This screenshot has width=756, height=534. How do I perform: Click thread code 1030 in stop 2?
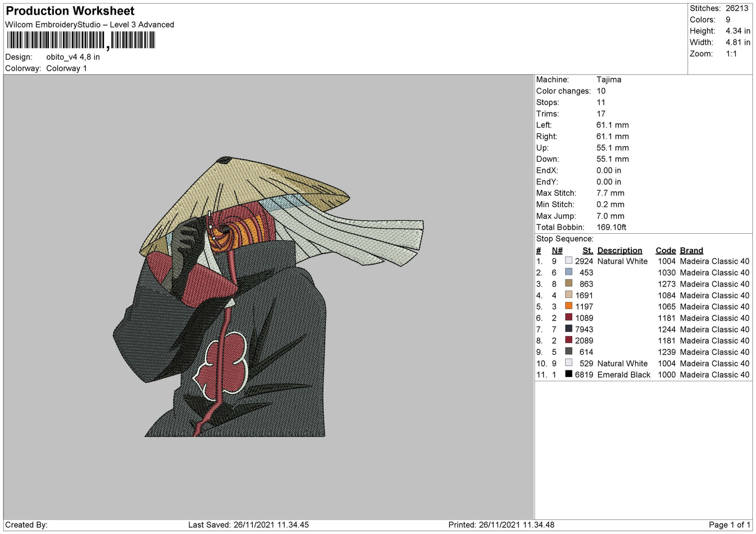pyautogui.click(x=667, y=273)
